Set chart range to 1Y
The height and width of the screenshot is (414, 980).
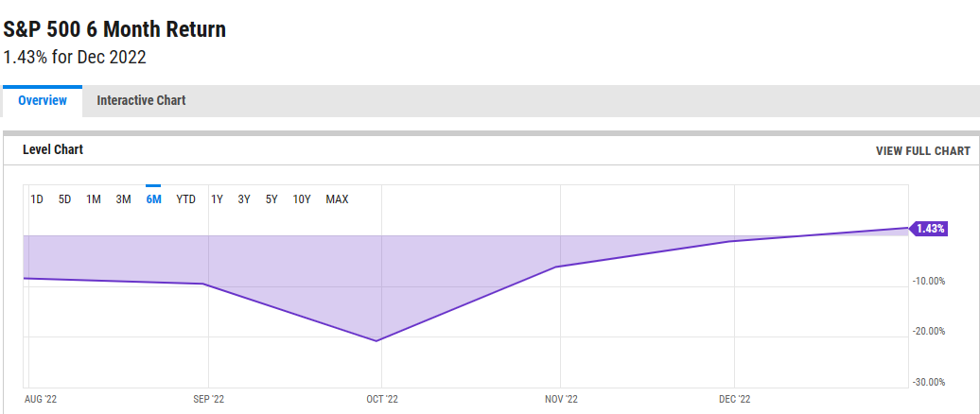217,199
